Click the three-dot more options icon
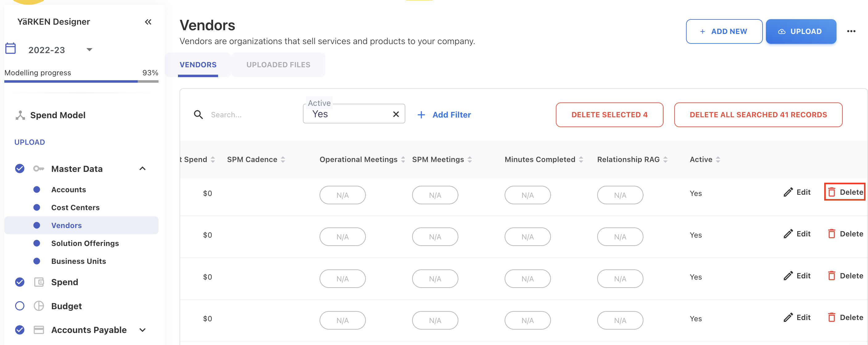Viewport: 868px width, 345px height. click(x=851, y=31)
